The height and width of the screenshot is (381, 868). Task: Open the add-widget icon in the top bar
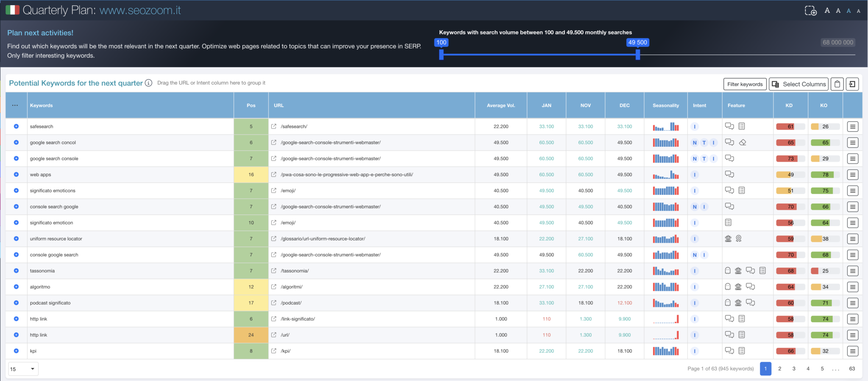[x=810, y=11]
